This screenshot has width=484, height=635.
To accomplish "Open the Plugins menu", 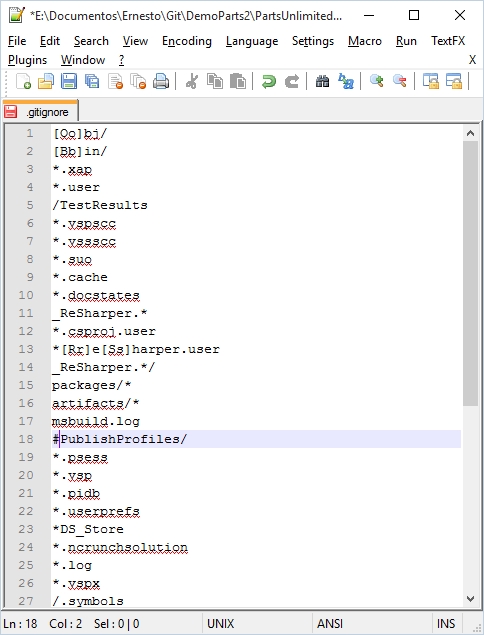I will point(28,60).
